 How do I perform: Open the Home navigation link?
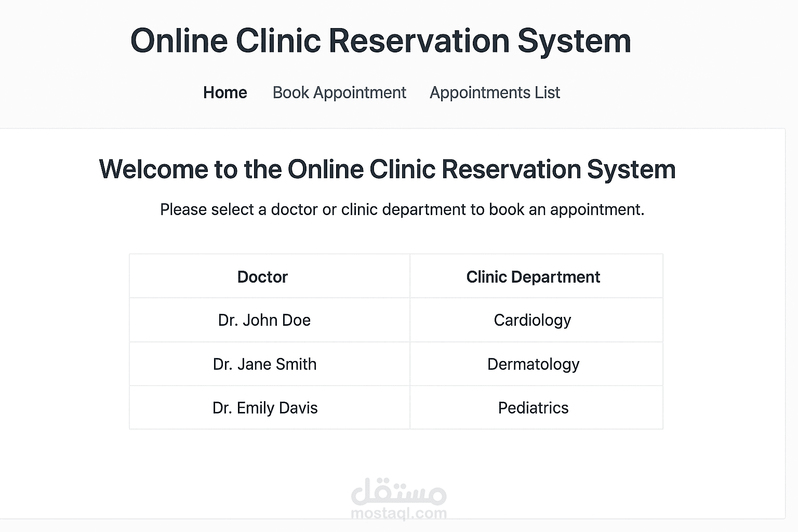click(225, 92)
